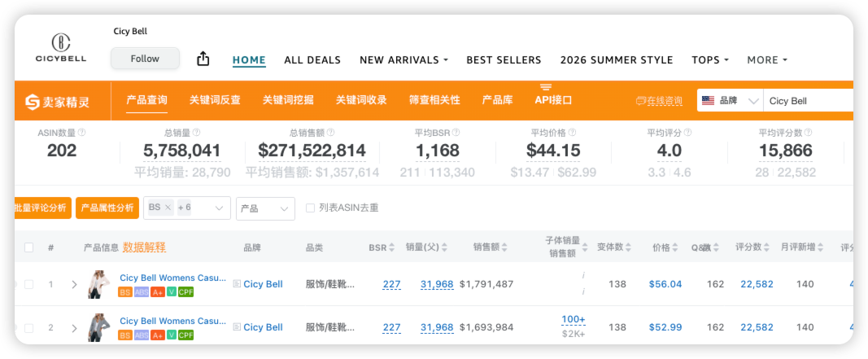Open the 产品 dropdown selector
Screen dimensions: 868x359
click(x=265, y=208)
